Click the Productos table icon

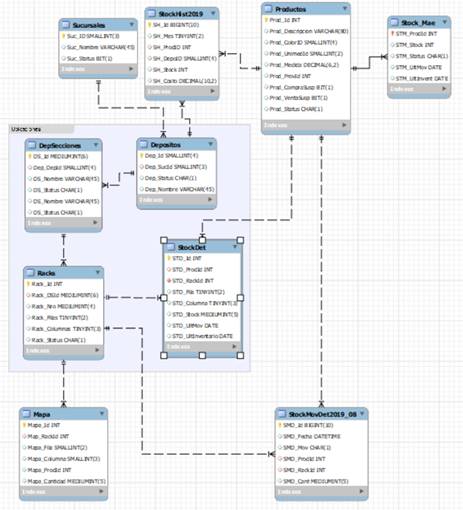coord(268,9)
